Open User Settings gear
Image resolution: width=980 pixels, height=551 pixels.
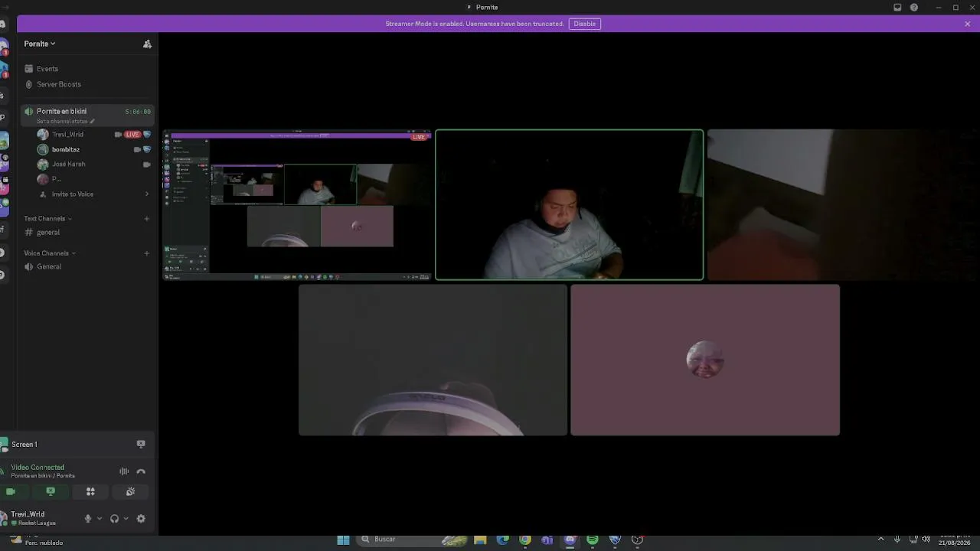pos(141,519)
